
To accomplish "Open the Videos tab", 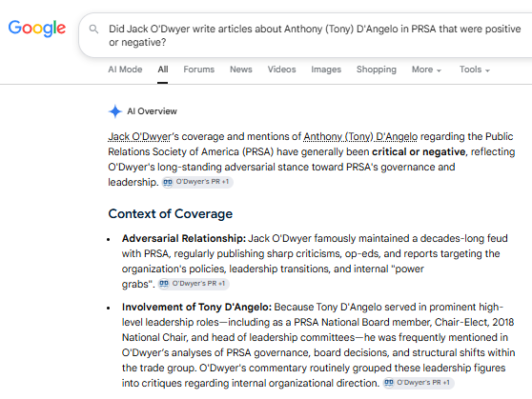I will tap(281, 70).
